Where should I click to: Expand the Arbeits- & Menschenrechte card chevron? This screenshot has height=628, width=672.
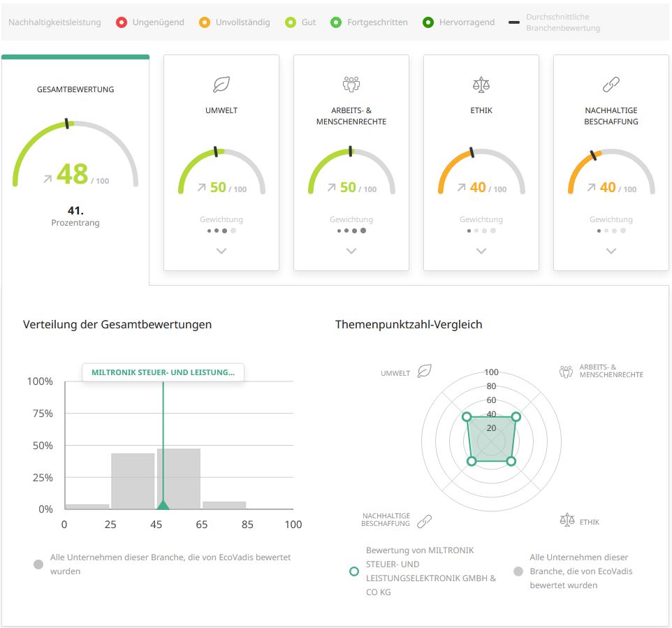tap(351, 251)
